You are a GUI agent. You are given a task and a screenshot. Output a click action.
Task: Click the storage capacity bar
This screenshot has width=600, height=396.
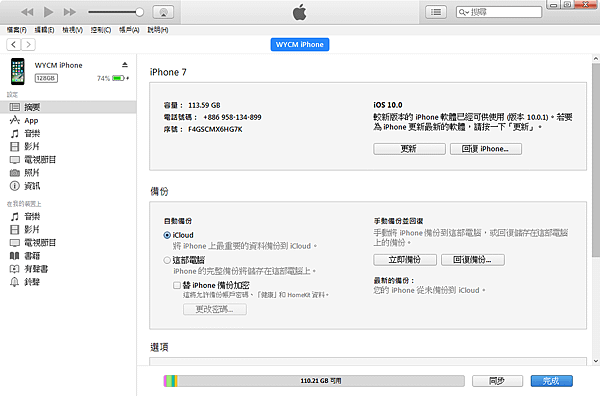click(x=314, y=381)
